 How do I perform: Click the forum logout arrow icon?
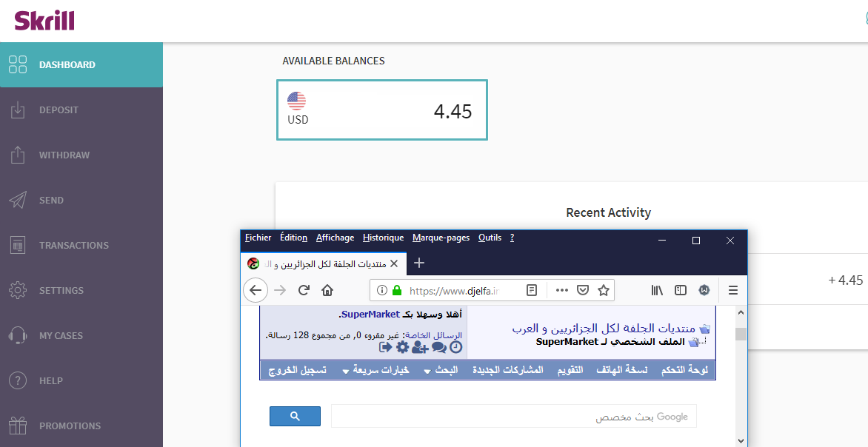tap(385, 347)
